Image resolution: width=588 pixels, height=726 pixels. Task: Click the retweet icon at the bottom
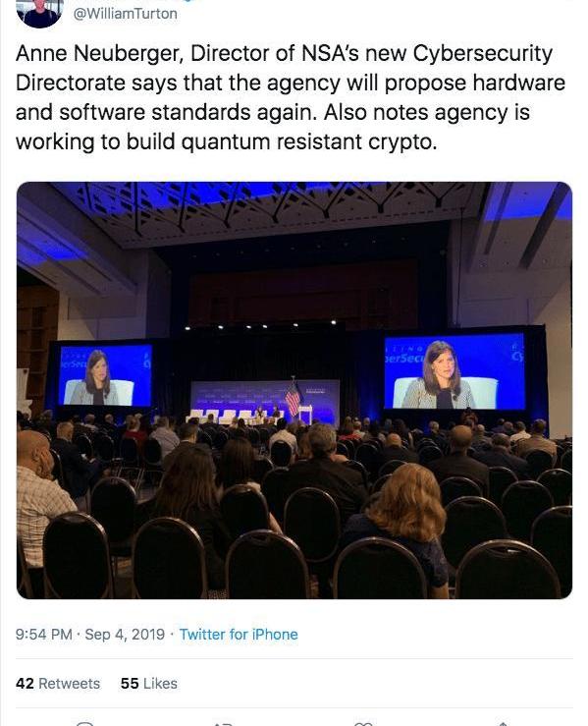(x=224, y=723)
